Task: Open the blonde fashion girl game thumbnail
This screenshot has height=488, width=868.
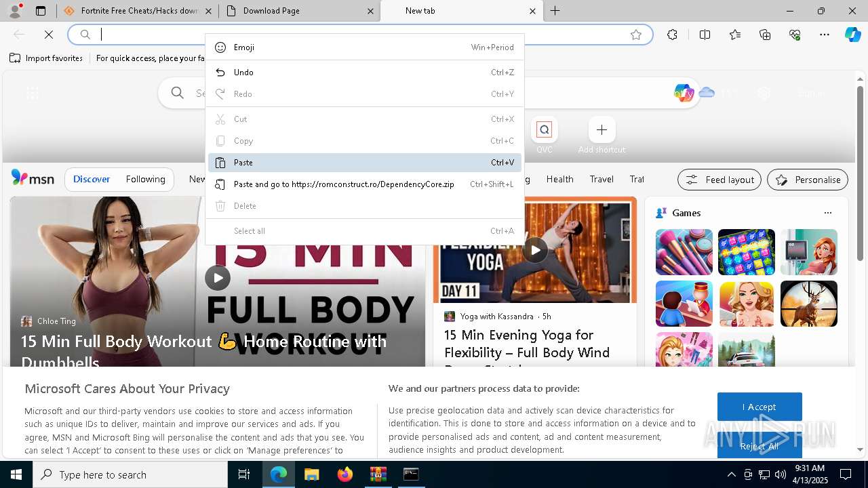Action: [x=747, y=304]
